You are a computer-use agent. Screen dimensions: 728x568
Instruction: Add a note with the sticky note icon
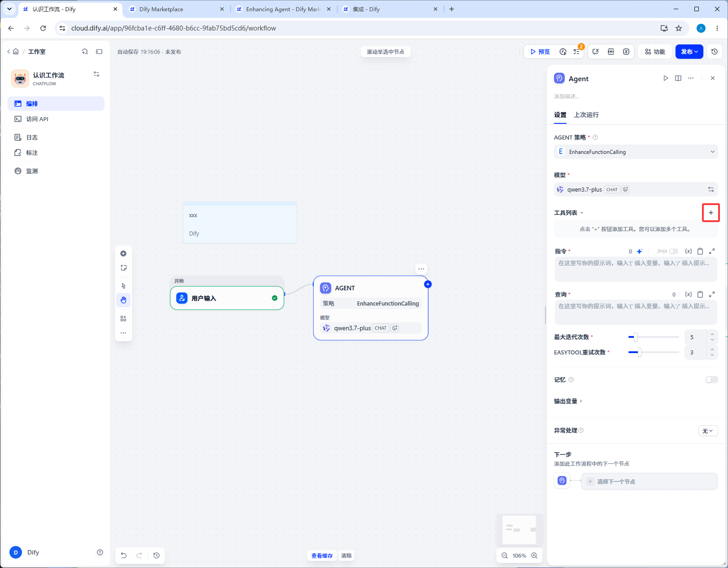[123, 268]
